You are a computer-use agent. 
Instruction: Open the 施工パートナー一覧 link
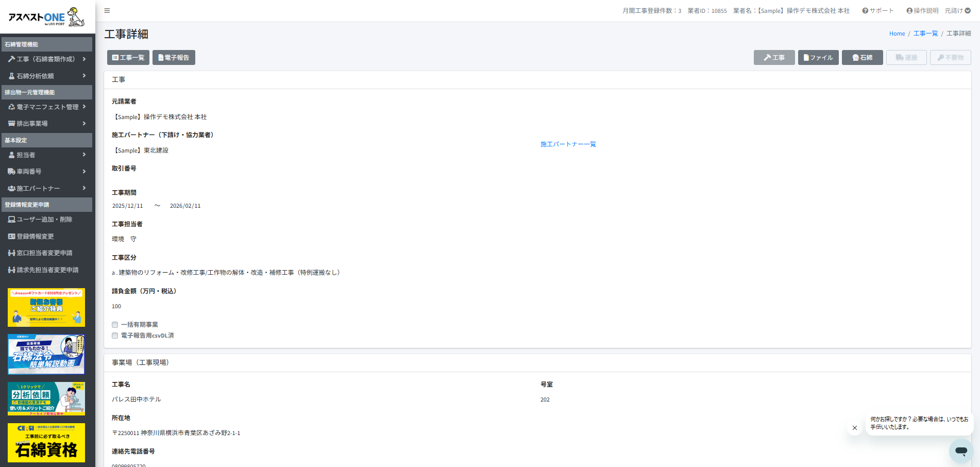[568, 144]
